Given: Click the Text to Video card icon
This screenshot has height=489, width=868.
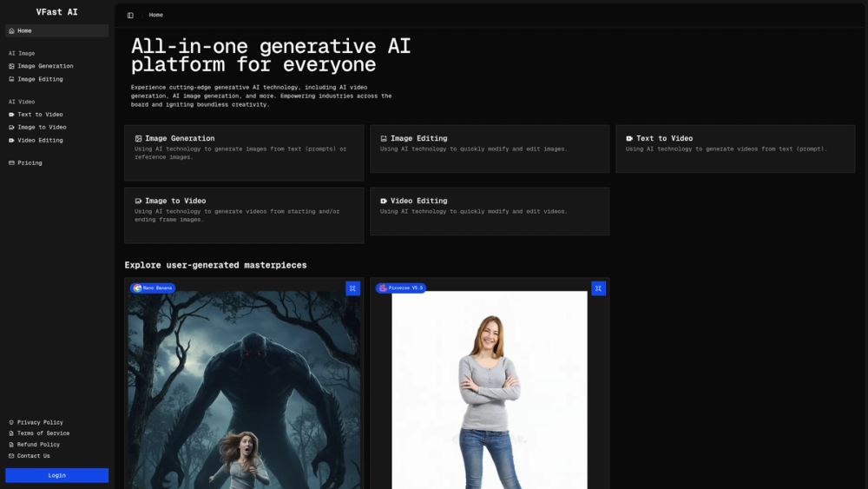Looking at the screenshot, I should (x=629, y=138).
